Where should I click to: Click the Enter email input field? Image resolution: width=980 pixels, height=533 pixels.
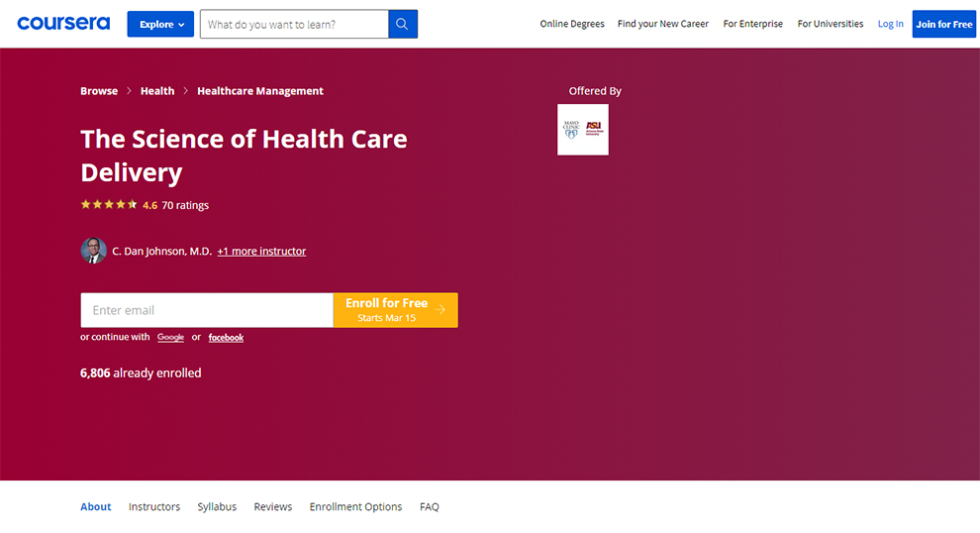tap(207, 310)
